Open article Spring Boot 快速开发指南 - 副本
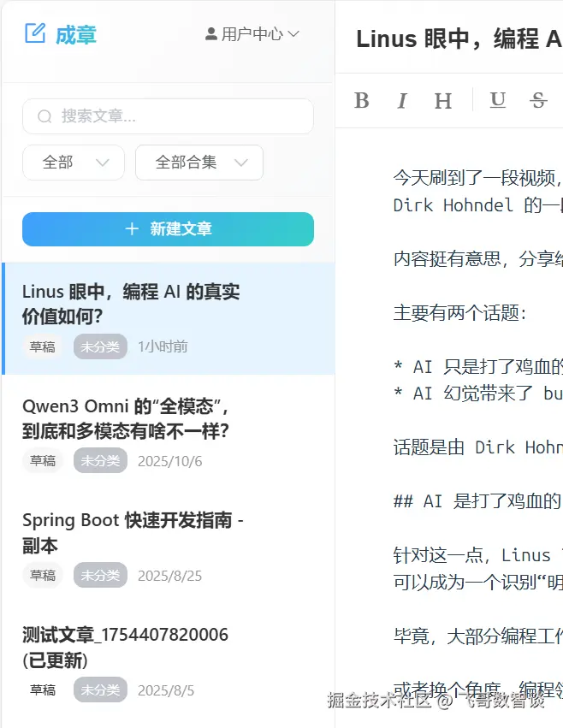 169,547
